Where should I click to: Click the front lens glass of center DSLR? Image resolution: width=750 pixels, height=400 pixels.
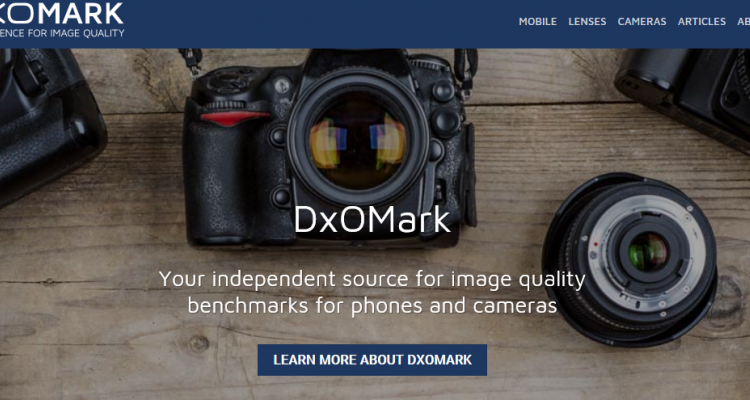pyautogui.click(x=357, y=138)
